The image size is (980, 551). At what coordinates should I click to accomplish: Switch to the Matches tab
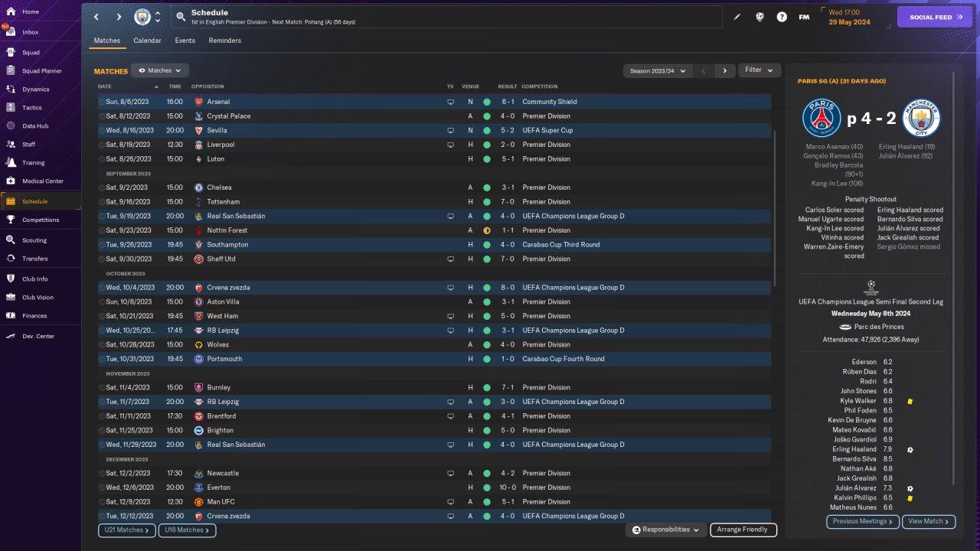coord(107,41)
